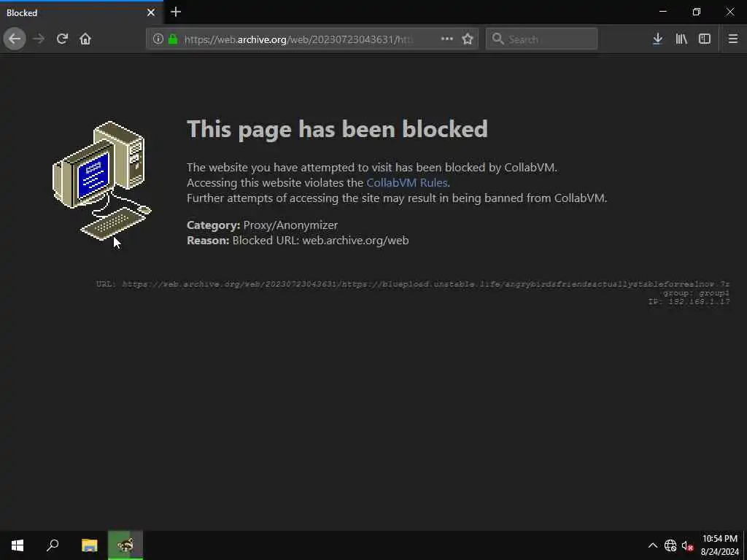Open the browser home page
This screenshot has height=560, width=747.
click(85, 39)
